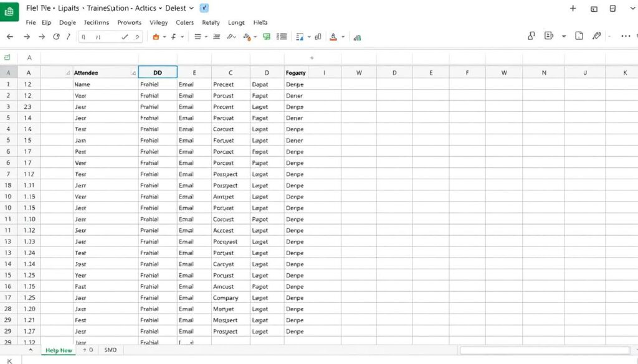
Task: Click the slanted pen icon in toolbar
Action: click(x=231, y=37)
